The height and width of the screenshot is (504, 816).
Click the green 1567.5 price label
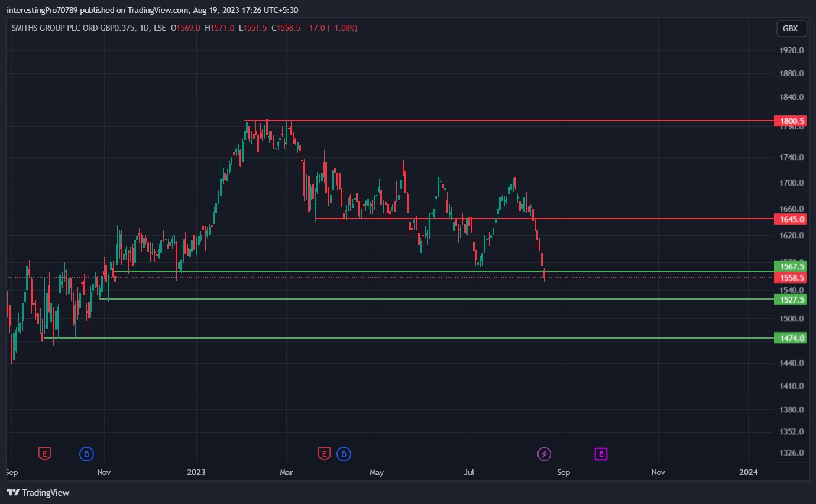[x=792, y=266]
